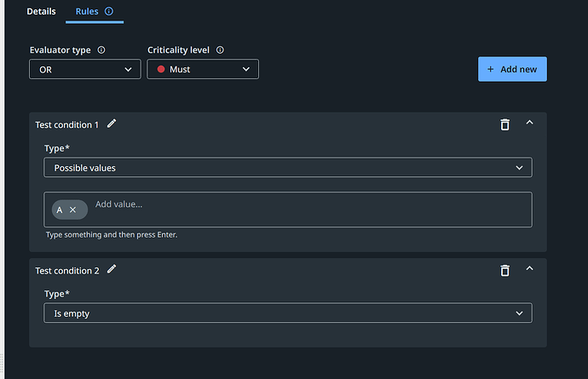
Task: Click the red Must criticality dot
Action: coord(161,69)
